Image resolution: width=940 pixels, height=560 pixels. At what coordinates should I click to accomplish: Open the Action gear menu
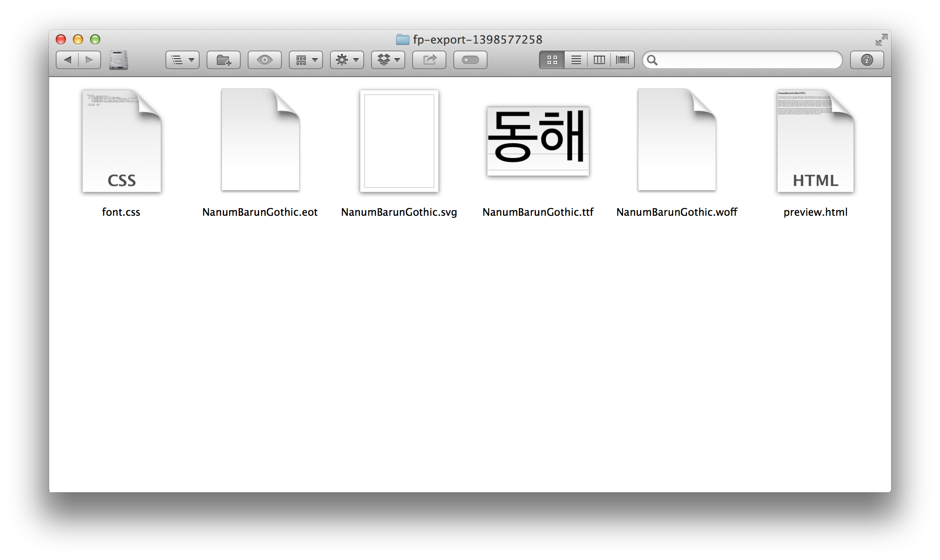tap(347, 60)
